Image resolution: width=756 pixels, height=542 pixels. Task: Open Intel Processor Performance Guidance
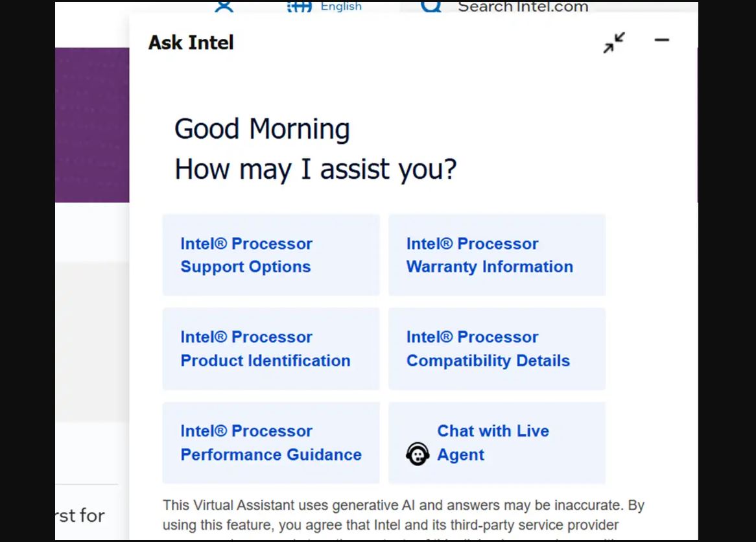click(270, 443)
